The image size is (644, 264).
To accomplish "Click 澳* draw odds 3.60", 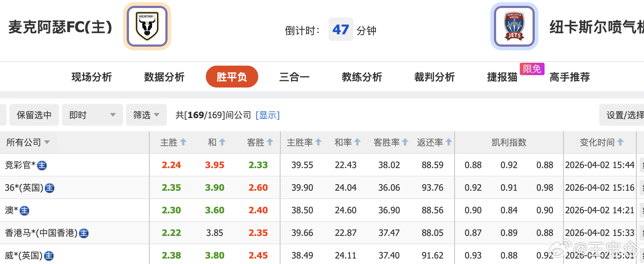I will (215, 210).
